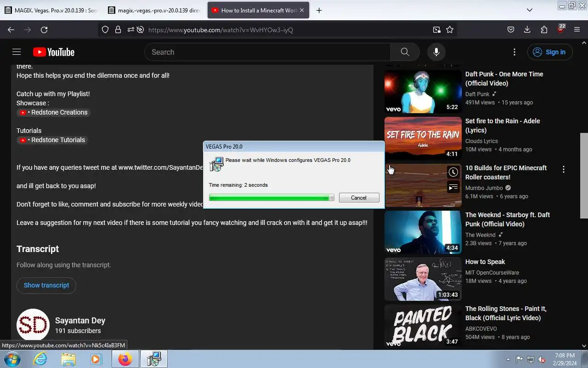Open Redstone Creations playlist link
The height and width of the screenshot is (368, 588).
(54, 112)
